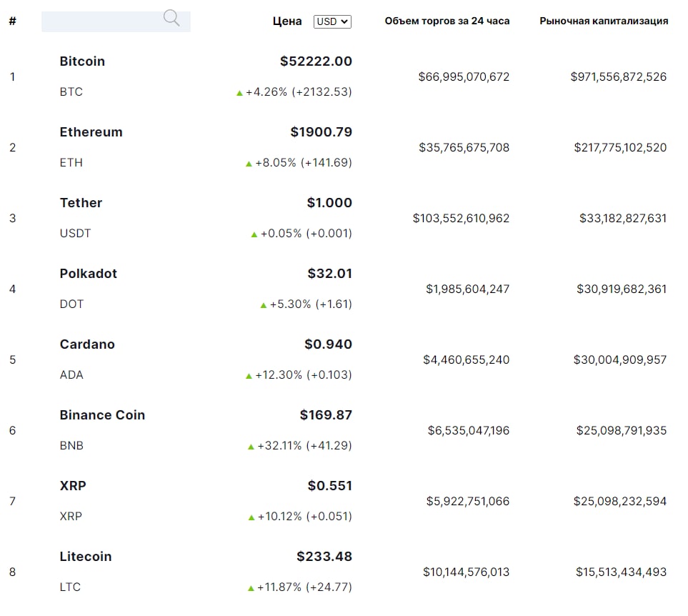Open the Litecoin coin link
688x616 pixels.
86,557
